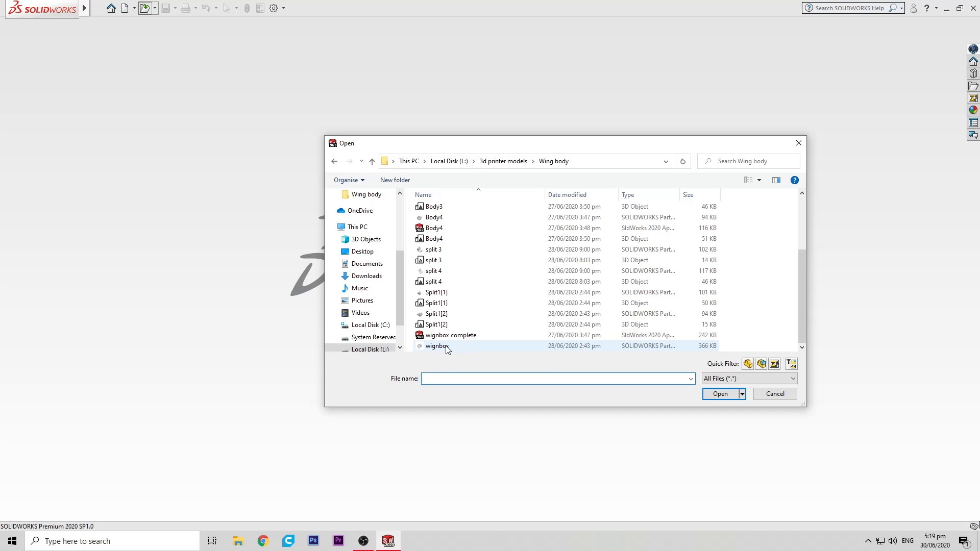Open Photoshop from the taskbar
Image resolution: width=980 pixels, height=551 pixels.
pyautogui.click(x=313, y=541)
